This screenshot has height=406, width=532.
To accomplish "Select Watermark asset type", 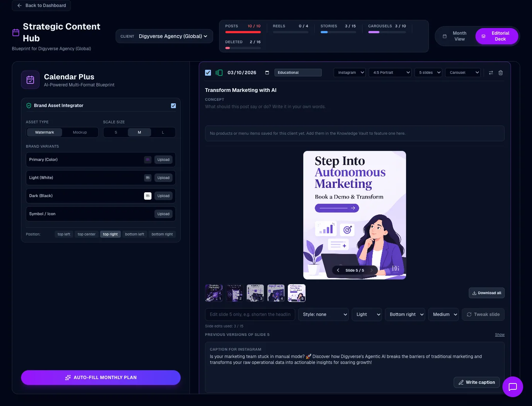I will pyautogui.click(x=44, y=133).
